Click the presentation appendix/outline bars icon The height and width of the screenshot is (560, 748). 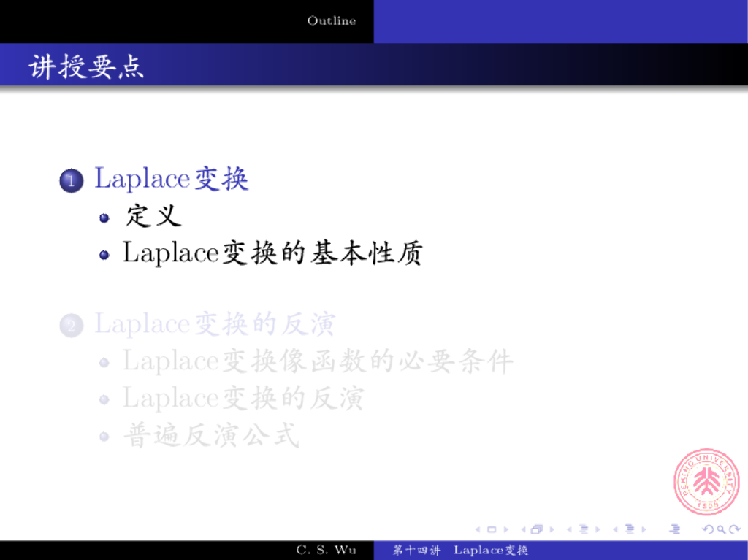coord(674,529)
